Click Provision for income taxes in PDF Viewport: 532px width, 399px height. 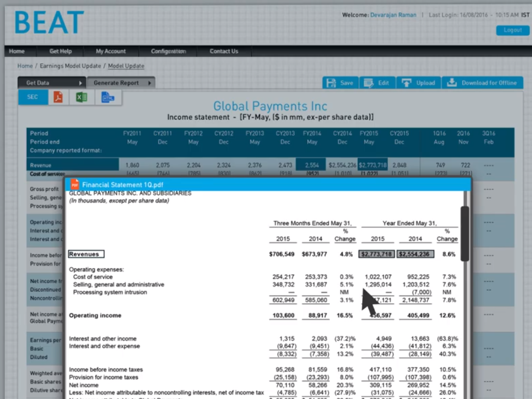coord(104,377)
